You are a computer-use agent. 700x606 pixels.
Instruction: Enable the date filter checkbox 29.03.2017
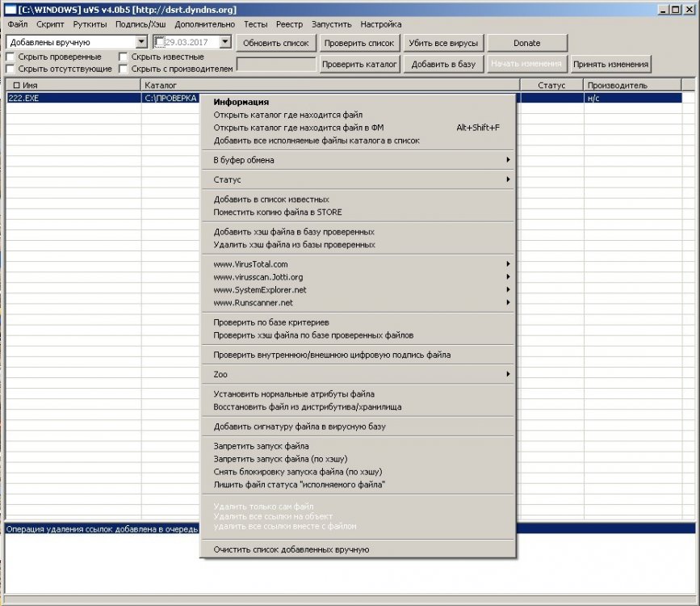(x=160, y=43)
